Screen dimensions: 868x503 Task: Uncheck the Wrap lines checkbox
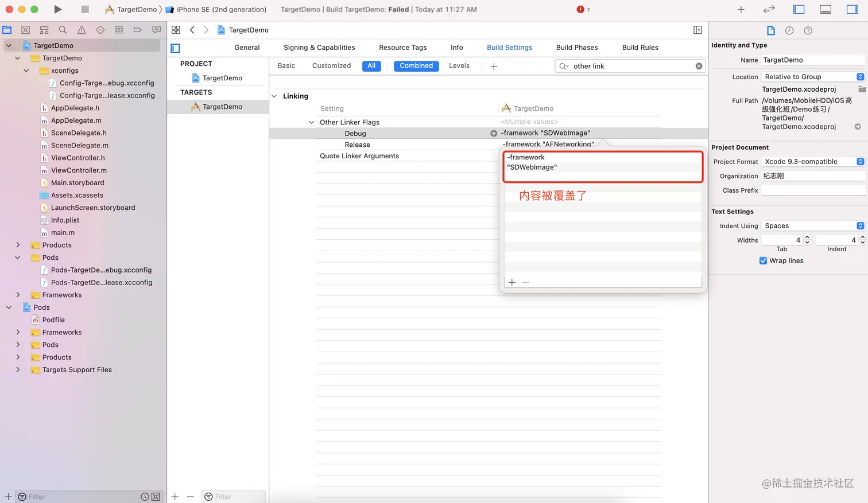[763, 260]
